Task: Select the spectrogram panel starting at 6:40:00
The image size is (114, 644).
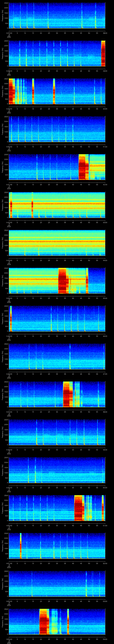Action: tap(57, 129)
